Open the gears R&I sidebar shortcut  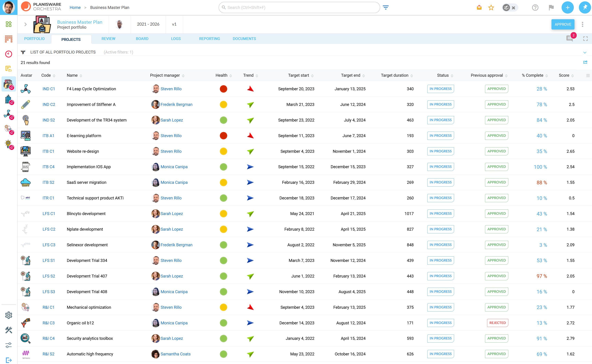(x=9, y=130)
